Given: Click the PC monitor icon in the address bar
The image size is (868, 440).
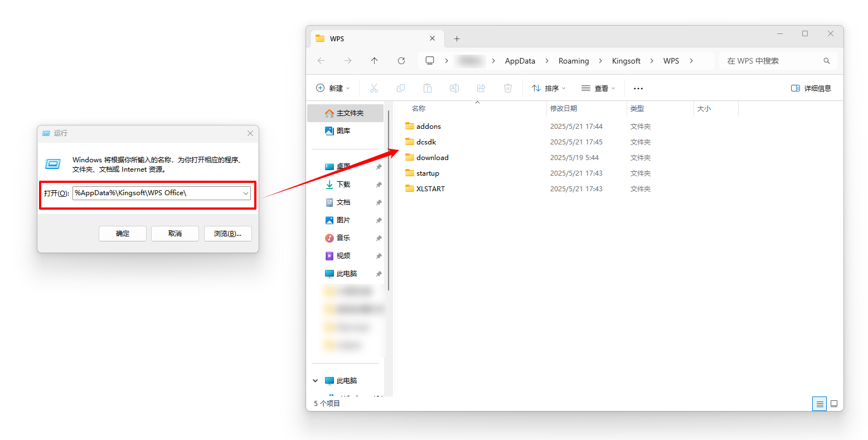Looking at the screenshot, I should pos(430,61).
